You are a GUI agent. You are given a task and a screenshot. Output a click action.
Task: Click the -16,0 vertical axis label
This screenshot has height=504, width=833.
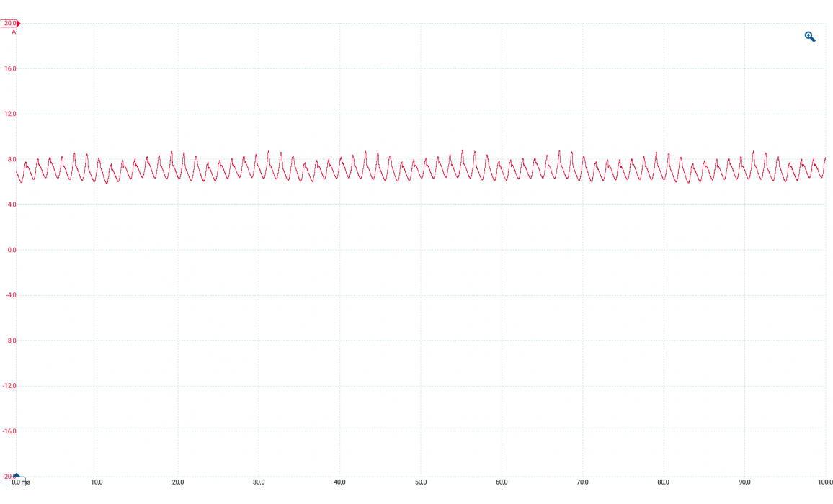(10, 432)
